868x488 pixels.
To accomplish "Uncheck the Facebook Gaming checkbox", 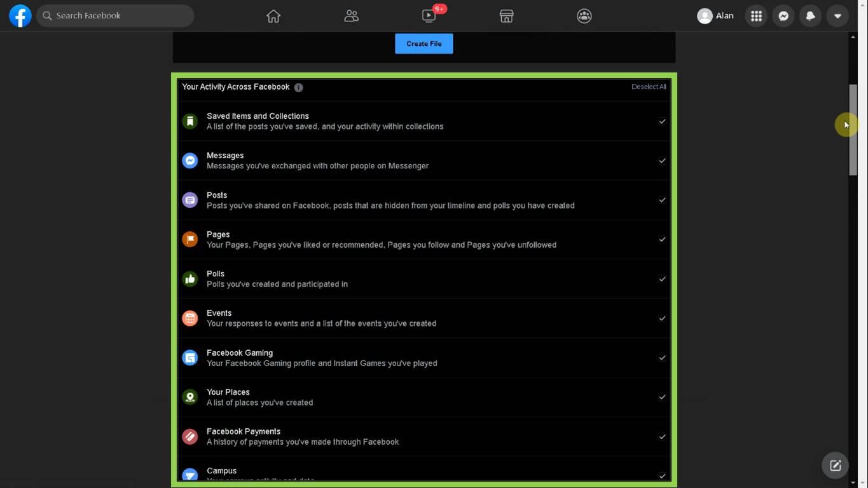I will coord(662,358).
